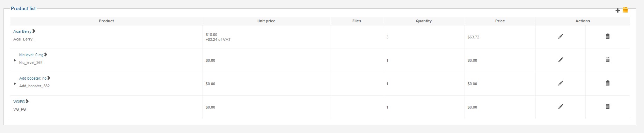The width and height of the screenshot is (644, 133).
Task: Click the Unit price column header
Action: tap(266, 21)
